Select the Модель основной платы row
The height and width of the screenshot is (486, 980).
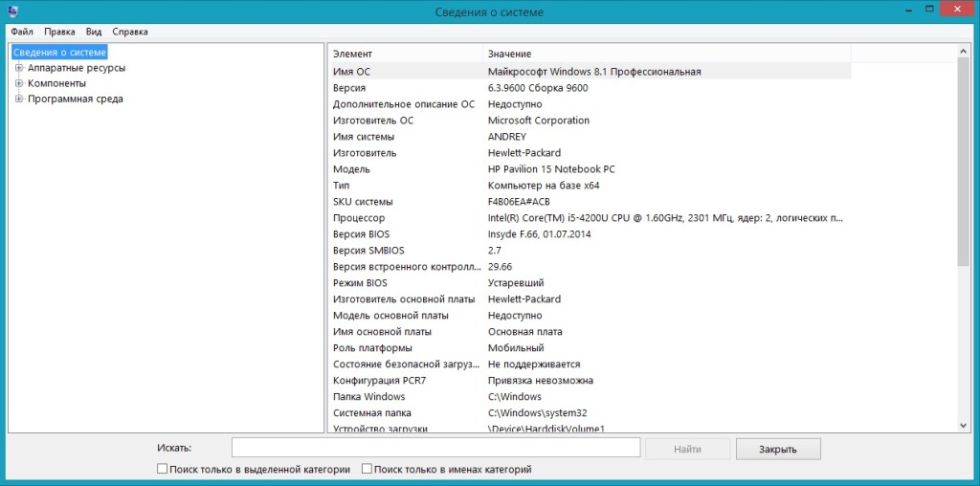[590, 316]
